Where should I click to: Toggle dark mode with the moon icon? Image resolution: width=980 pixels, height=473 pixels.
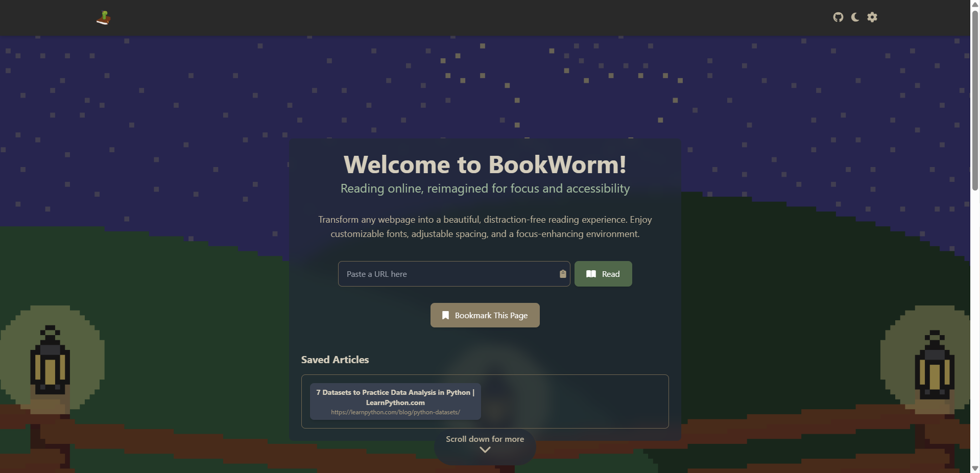click(x=854, y=17)
